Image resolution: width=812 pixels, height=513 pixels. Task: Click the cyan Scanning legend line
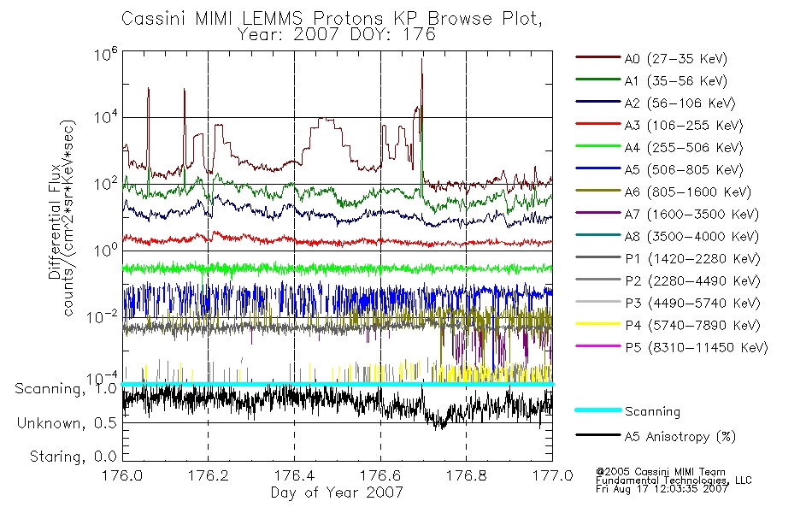pyautogui.click(x=597, y=410)
